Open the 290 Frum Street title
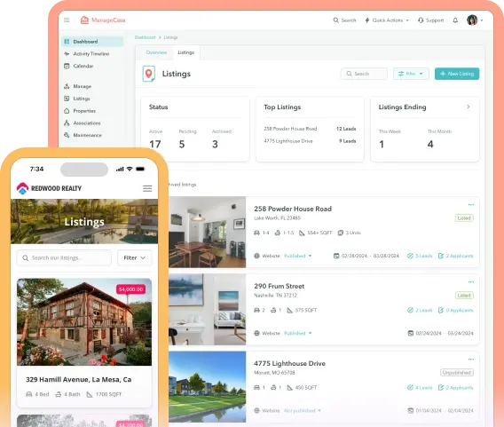Viewport: 504px width, 427px height. [279, 286]
